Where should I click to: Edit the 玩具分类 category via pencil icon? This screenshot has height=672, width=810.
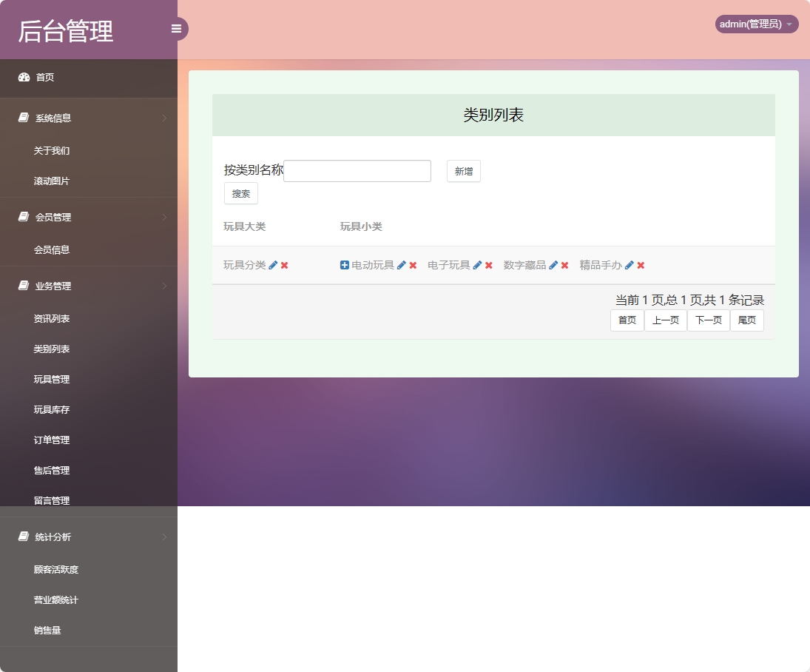[x=273, y=265]
